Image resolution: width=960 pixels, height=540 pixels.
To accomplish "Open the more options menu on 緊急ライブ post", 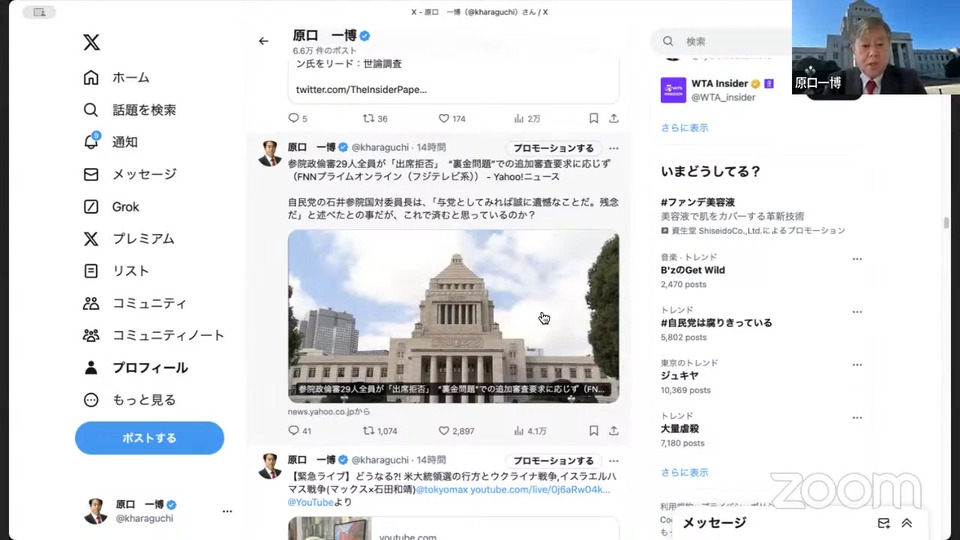I will coord(613,460).
